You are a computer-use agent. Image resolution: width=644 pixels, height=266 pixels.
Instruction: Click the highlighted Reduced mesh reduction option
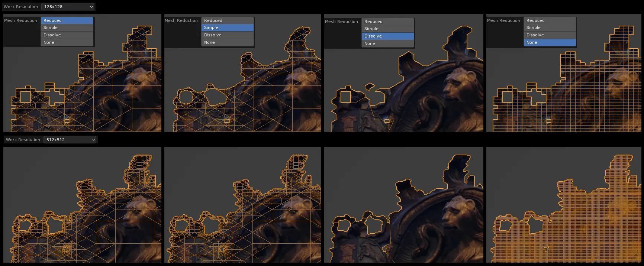point(67,20)
